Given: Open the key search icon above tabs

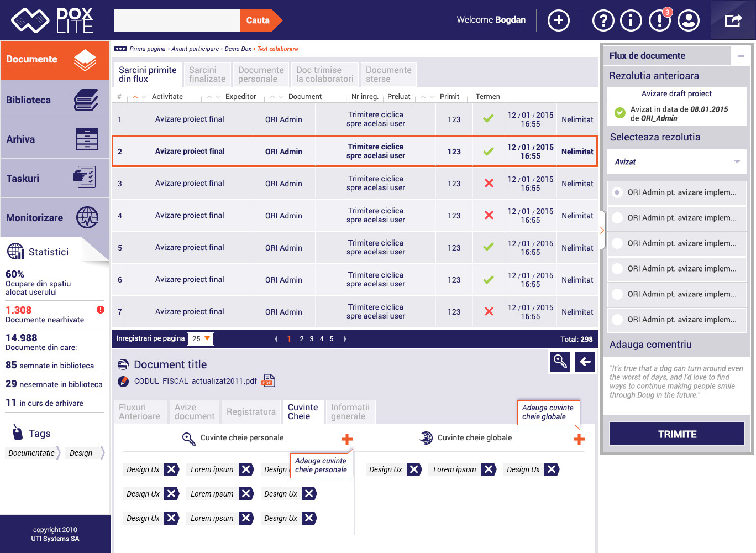Looking at the screenshot, I should (x=560, y=362).
